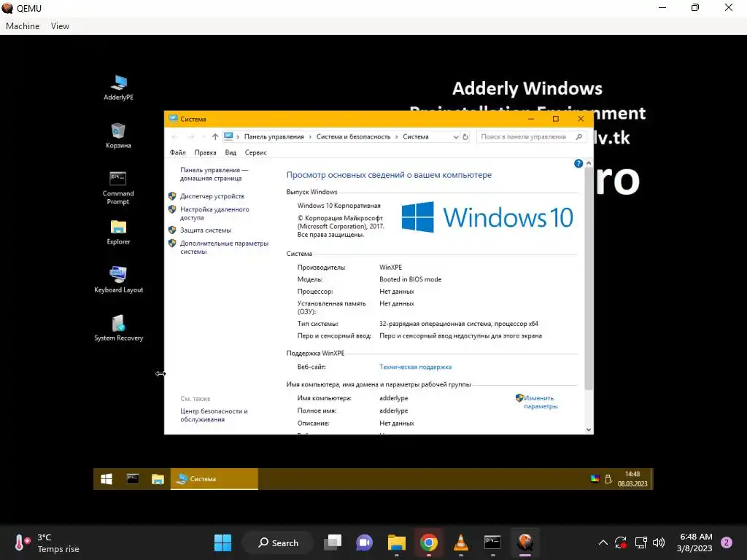
Task: Expand chevron after Панель управления breadcrumb
Action: (x=310, y=136)
